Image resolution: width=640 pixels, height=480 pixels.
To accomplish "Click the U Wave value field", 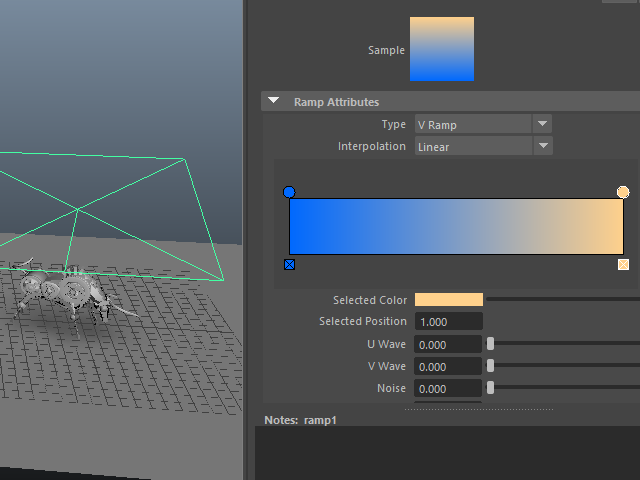I will pyautogui.click(x=448, y=344).
